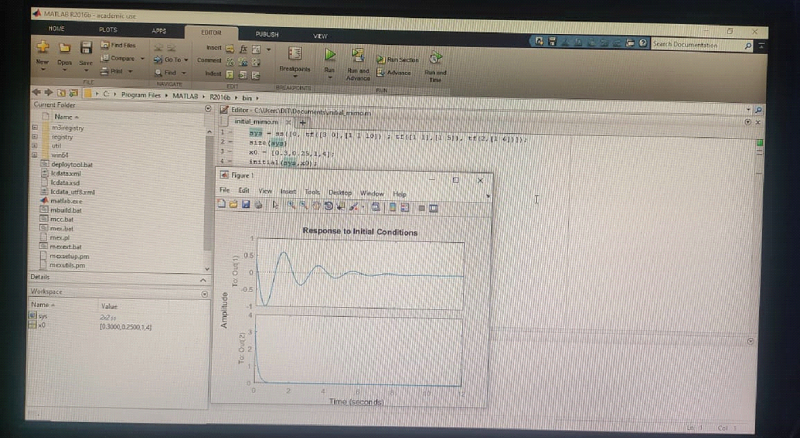Select the initial_mimo.m editor tab
Image resolution: width=800 pixels, height=438 pixels.
[x=256, y=122]
